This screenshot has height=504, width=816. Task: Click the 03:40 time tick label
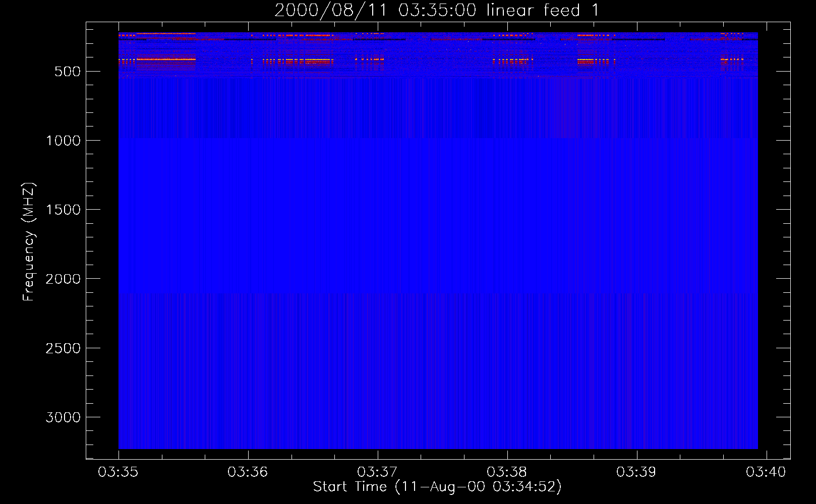pos(766,472)
